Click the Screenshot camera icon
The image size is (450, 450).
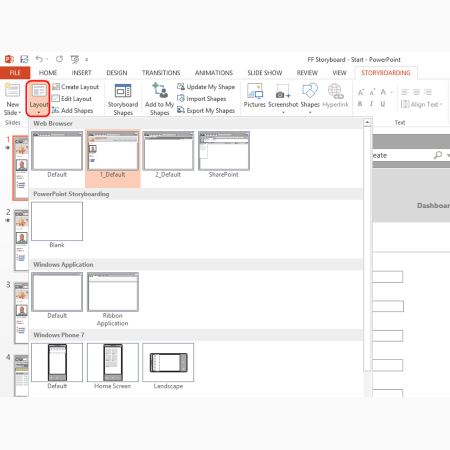point(283,92)
